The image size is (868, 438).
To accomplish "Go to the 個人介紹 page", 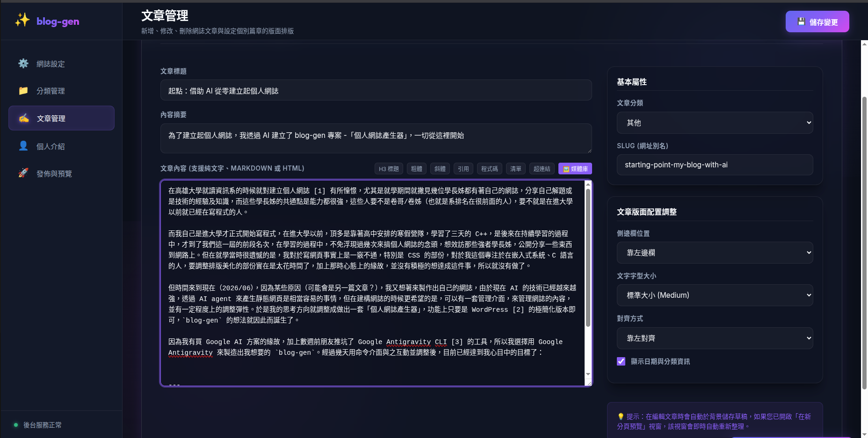I will [61, 146].
